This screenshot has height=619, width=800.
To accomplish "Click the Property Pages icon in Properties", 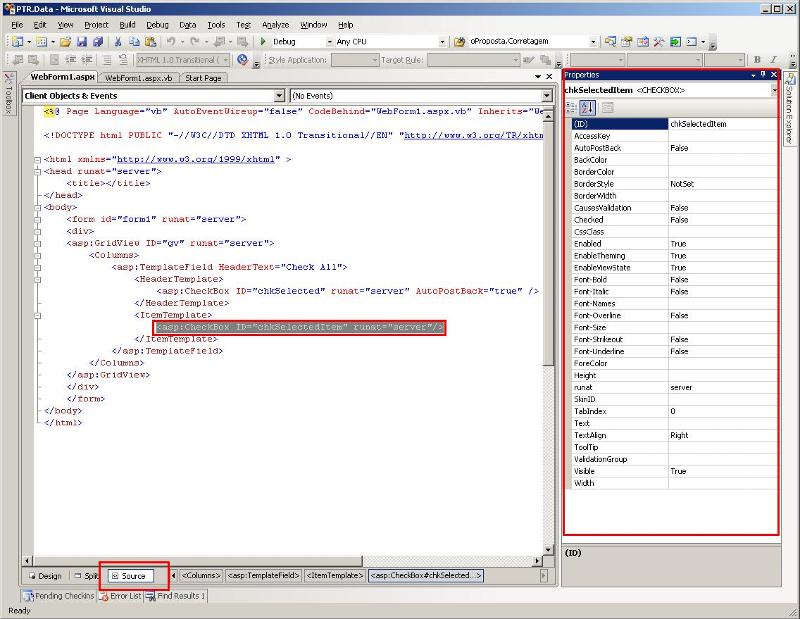I will 607,108.
